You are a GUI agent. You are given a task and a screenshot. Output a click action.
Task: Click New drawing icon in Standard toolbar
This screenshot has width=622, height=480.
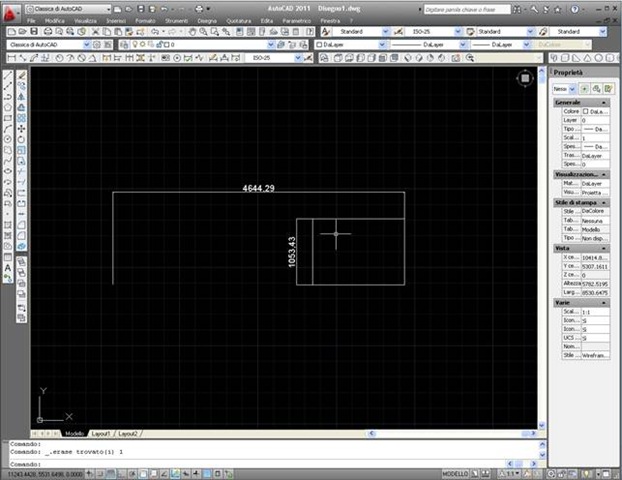12,31
